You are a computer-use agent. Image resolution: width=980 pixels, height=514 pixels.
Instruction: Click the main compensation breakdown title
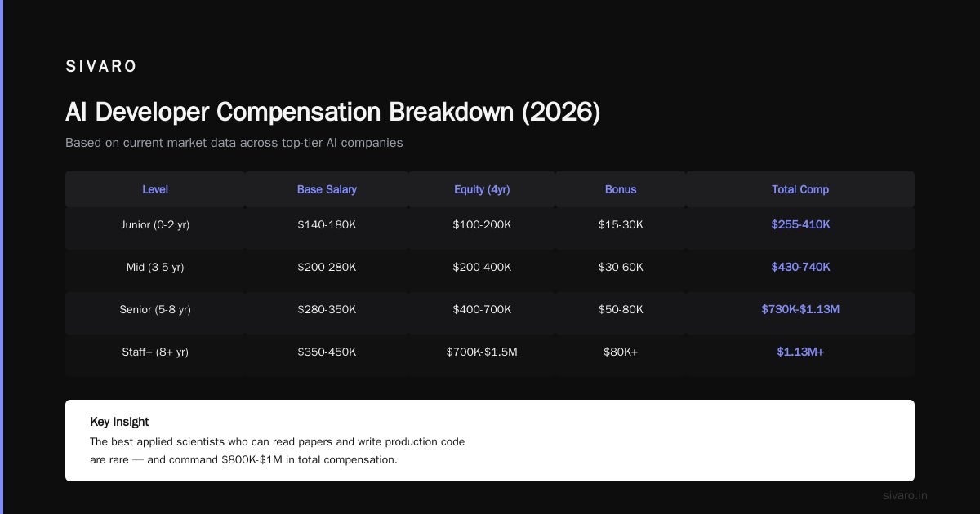pyautogui.click(x=332, y=113)
